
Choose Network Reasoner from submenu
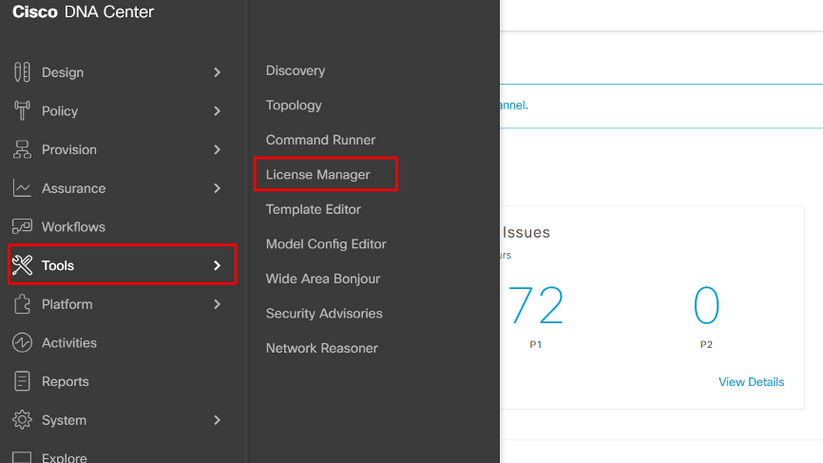pos(321,348)
